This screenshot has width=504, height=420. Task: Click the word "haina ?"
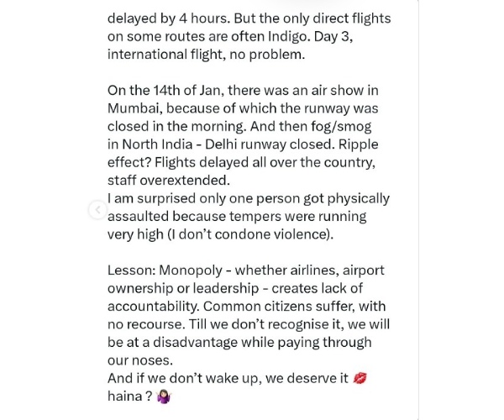click(130, 396)
